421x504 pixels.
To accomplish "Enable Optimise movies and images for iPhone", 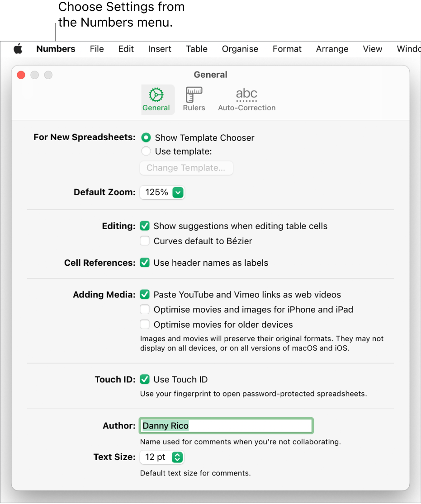I will [x=145, y=310].
